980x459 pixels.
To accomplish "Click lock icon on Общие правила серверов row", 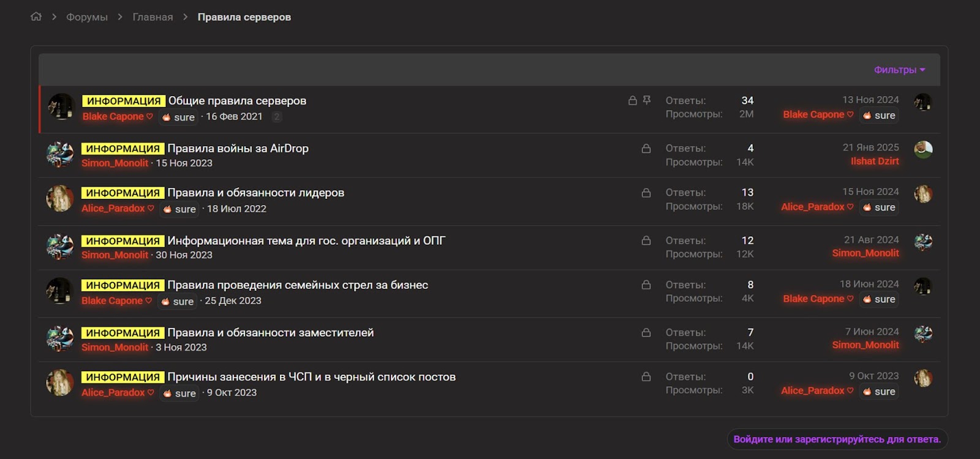I will [x=633, y=100].
